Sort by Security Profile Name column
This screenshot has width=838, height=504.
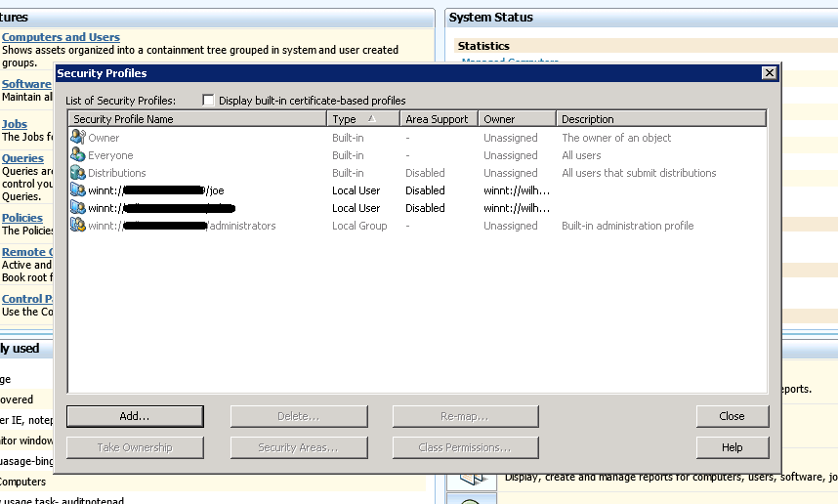(x=196, y=119)
